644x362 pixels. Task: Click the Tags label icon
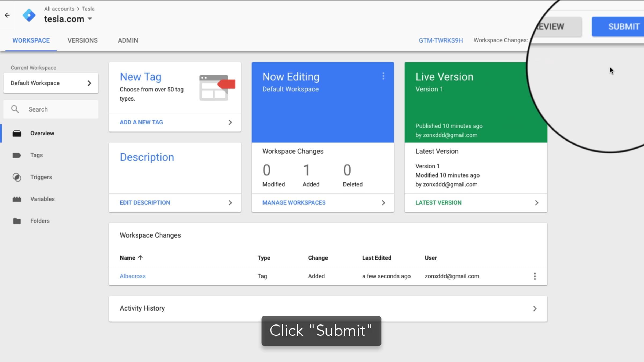pos(17,155)
